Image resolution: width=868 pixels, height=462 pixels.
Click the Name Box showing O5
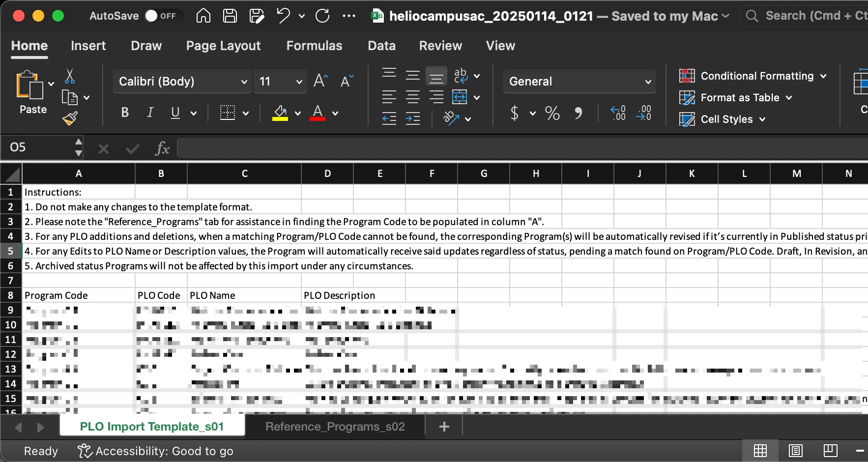pyautogui.click(x=39, y=147)
